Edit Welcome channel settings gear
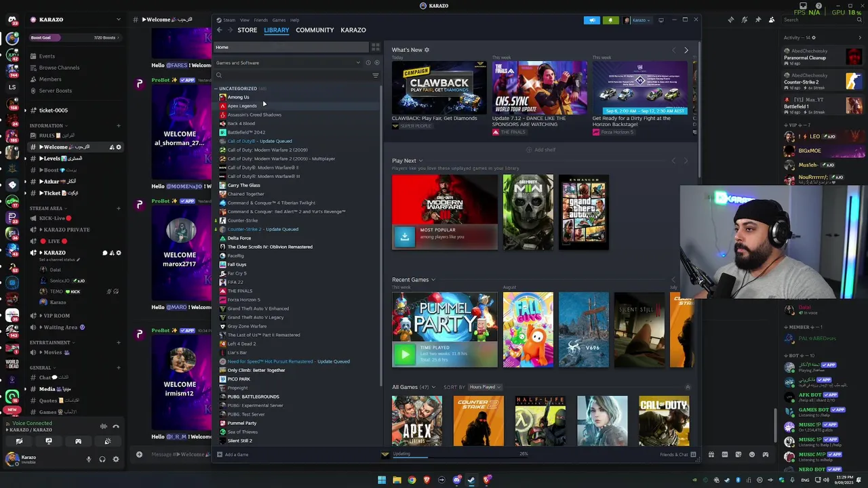Screen dimensions: 868x488 click(119, 147)
